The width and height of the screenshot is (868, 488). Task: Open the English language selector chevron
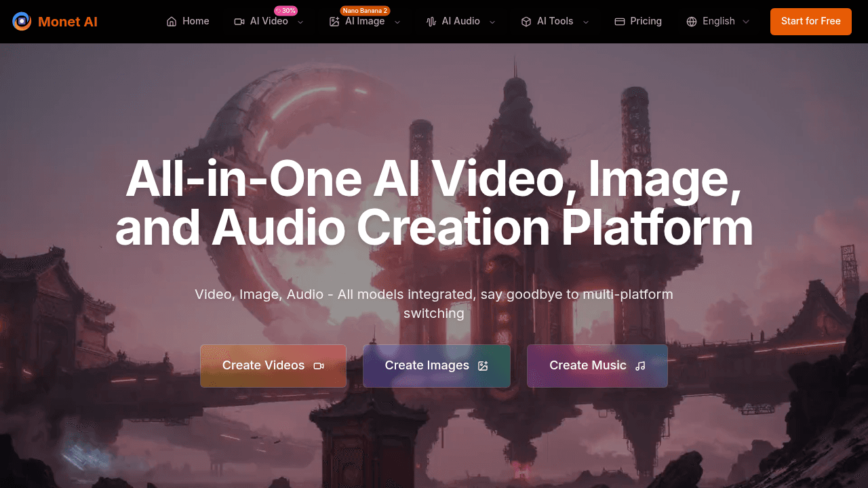click(x=746, y=22)
